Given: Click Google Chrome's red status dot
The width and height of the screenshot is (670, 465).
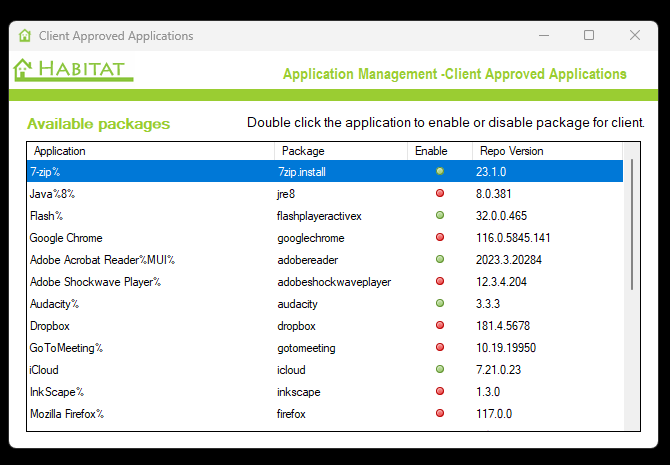Looking at the screenshot, I should coord(439,237).
